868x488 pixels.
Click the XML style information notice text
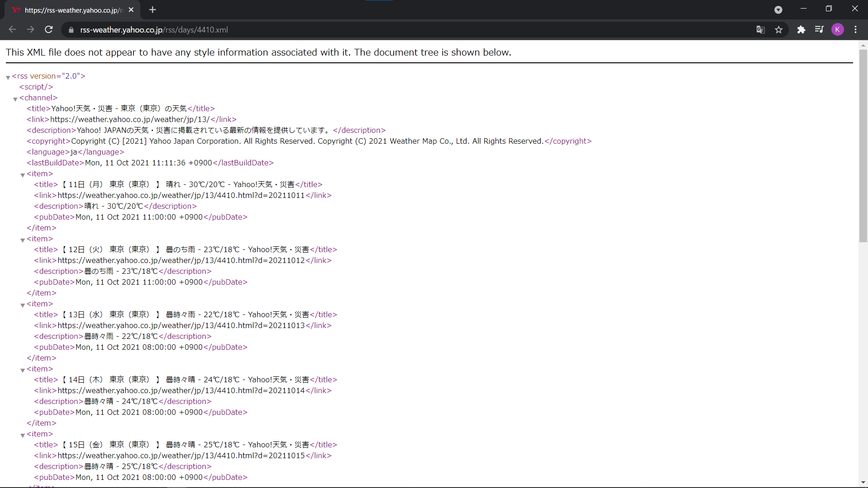[x=259, y=52]
